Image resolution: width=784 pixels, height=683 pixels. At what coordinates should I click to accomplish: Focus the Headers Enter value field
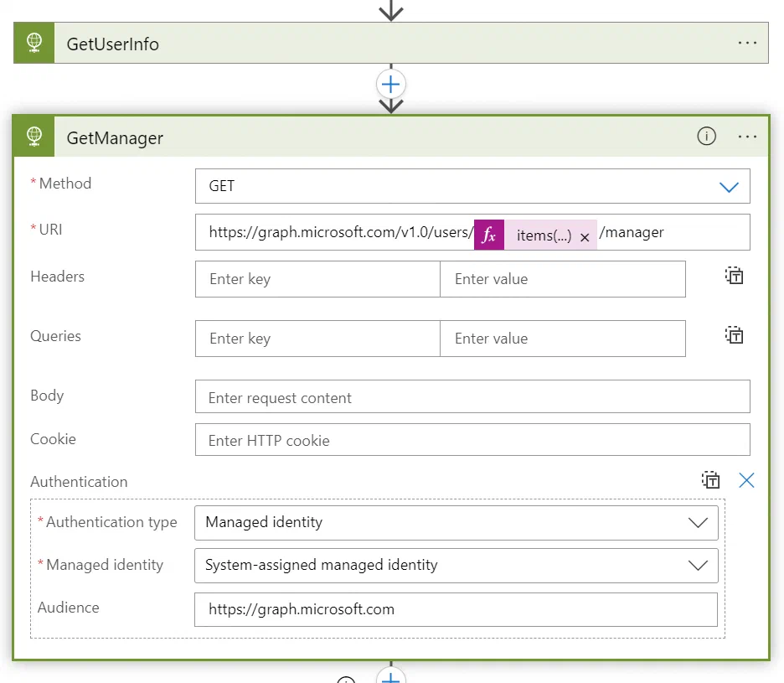[x=563, y=279]
